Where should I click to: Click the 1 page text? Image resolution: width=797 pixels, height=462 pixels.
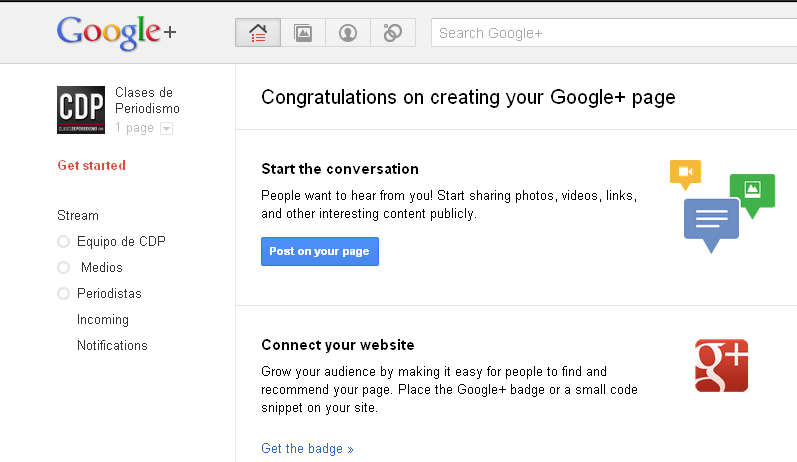click(x=134, y=128)
